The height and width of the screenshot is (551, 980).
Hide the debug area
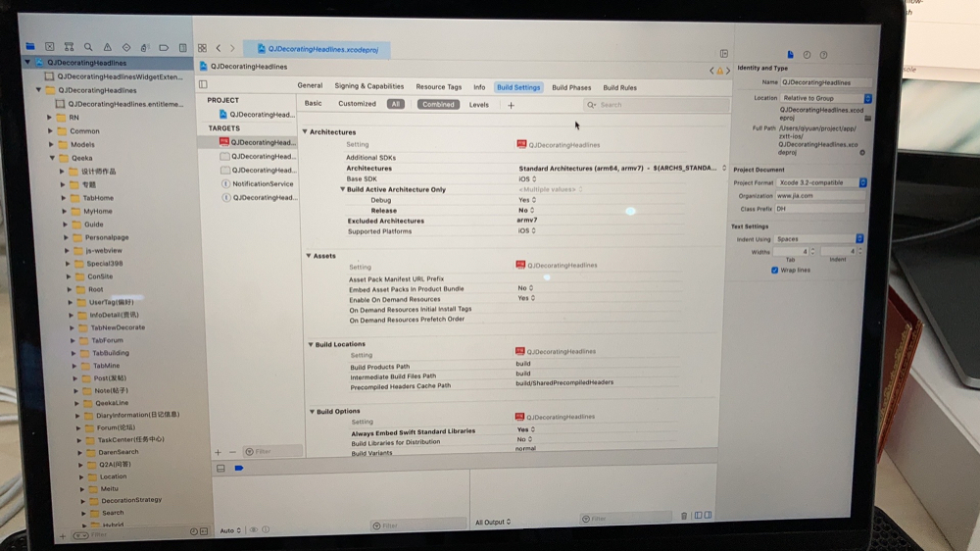[220, 468]
